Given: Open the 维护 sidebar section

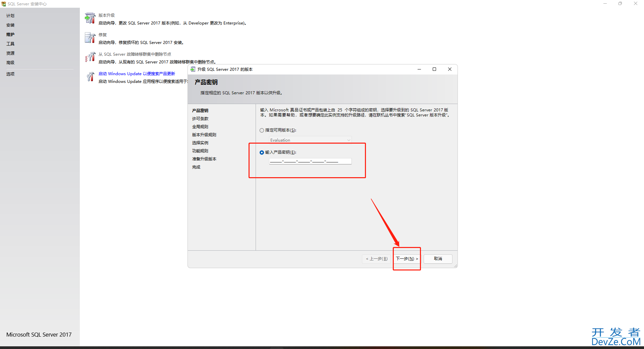Looking at the screenshot, I should pyautogui.click(x=10, y=35).
